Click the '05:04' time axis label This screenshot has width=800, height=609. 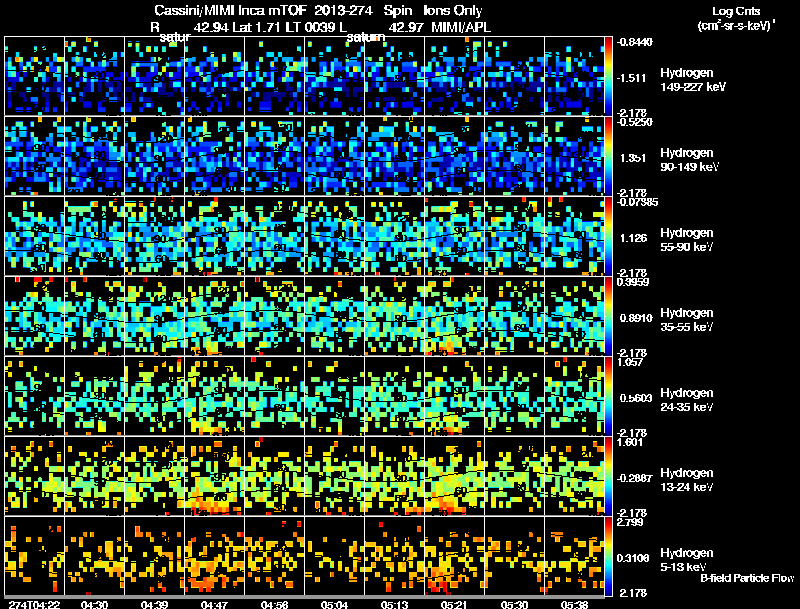(334, 604)
